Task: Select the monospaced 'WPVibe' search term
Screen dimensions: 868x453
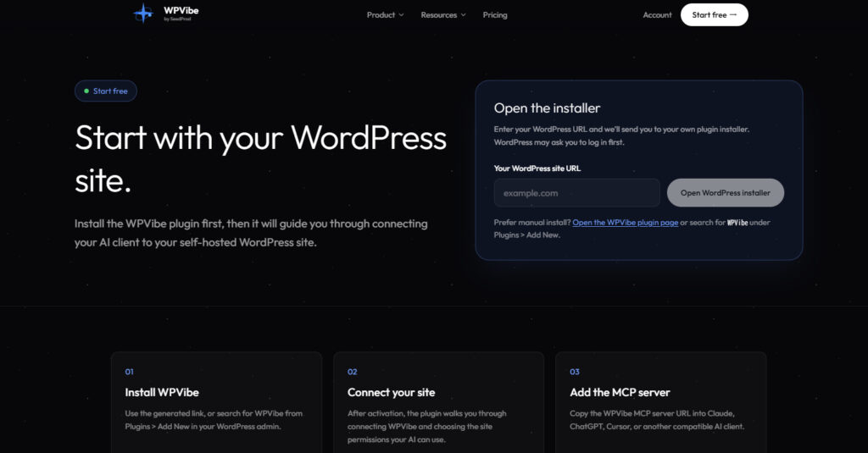Action: (x=737, y=223)
